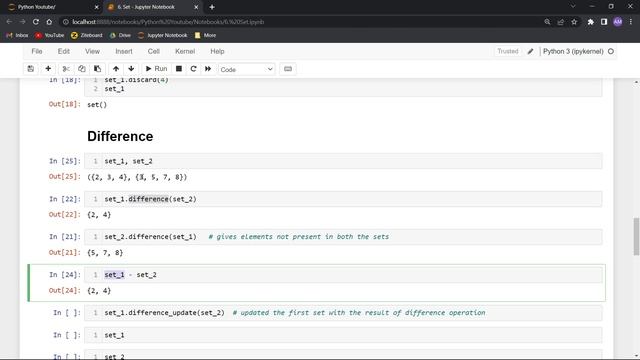This screenshot has width=640, height=360.
Task: Go forward in browser history
Action: point(23,22)
